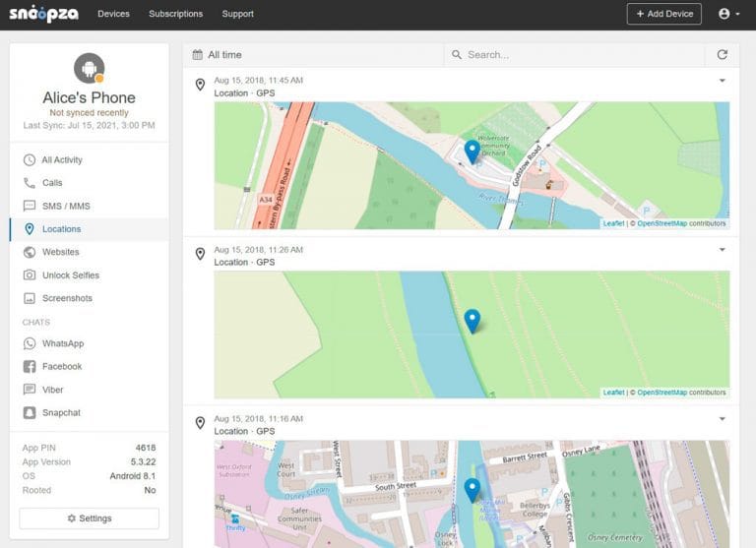The height and width of the screenshot is (548, 756).
Task: Click the Android device avatar icon
Action: [x=90, y=68]
